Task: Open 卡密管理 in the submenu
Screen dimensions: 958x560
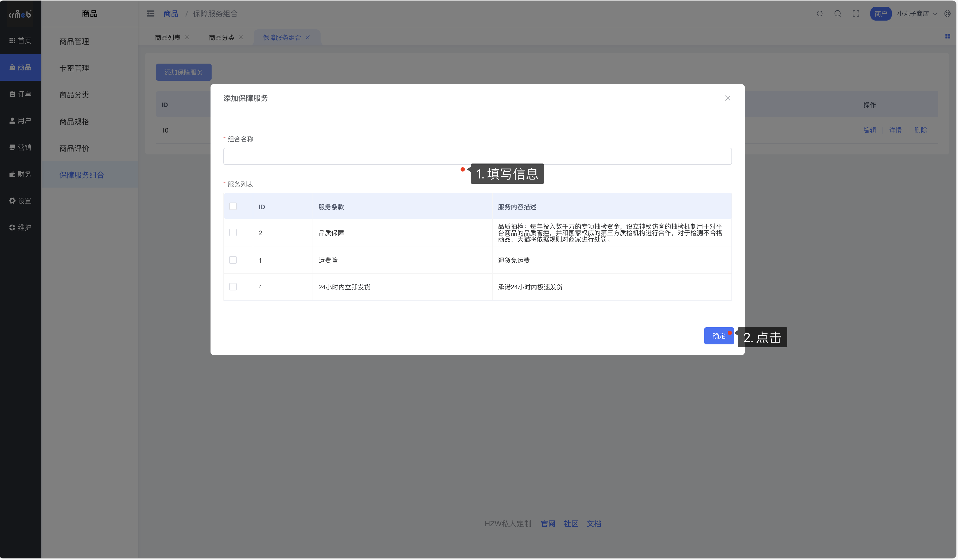Action: click(74, 68)
